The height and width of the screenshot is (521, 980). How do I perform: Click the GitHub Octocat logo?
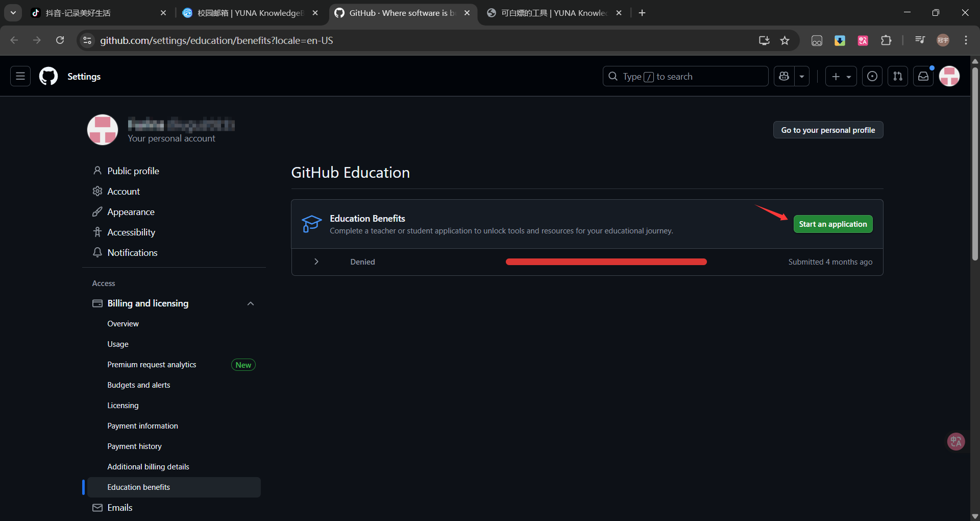click(x=48, y=76)
